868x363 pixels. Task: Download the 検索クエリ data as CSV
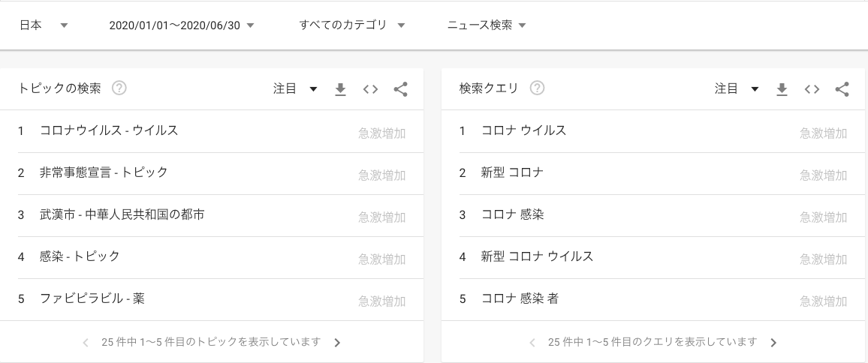pyautogui.click(x=782, y=89)
